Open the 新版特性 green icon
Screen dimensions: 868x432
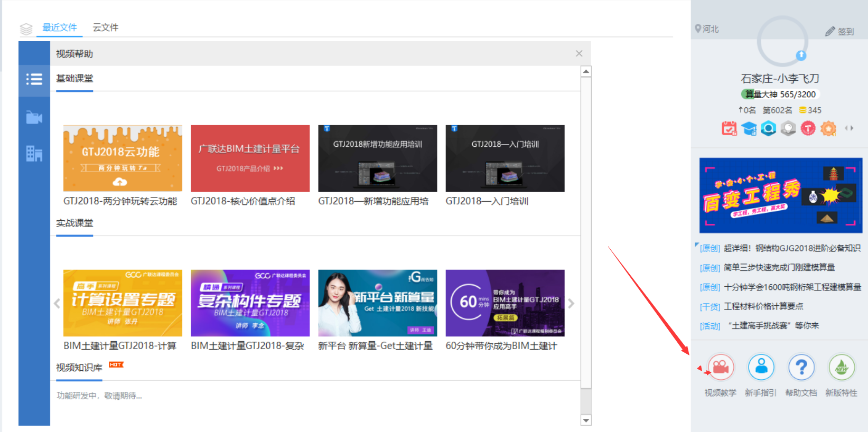click(842, 367)
